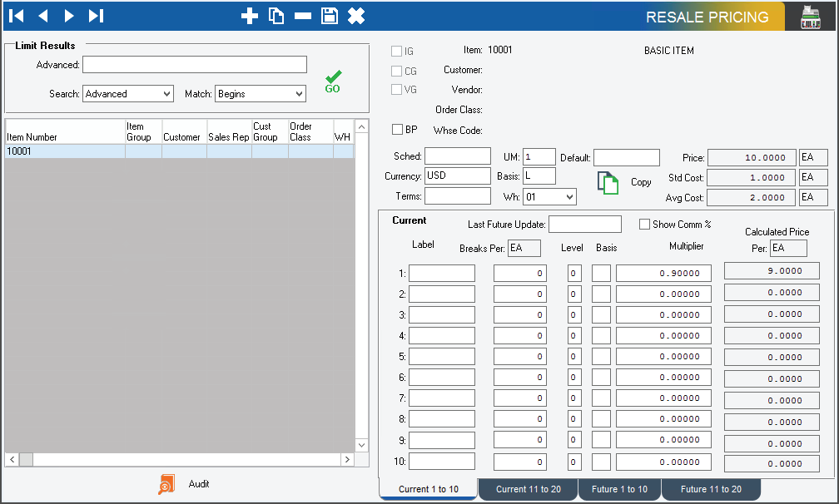Click the Delete record icon
The image size is (839, 504).
tap(302, 15)
